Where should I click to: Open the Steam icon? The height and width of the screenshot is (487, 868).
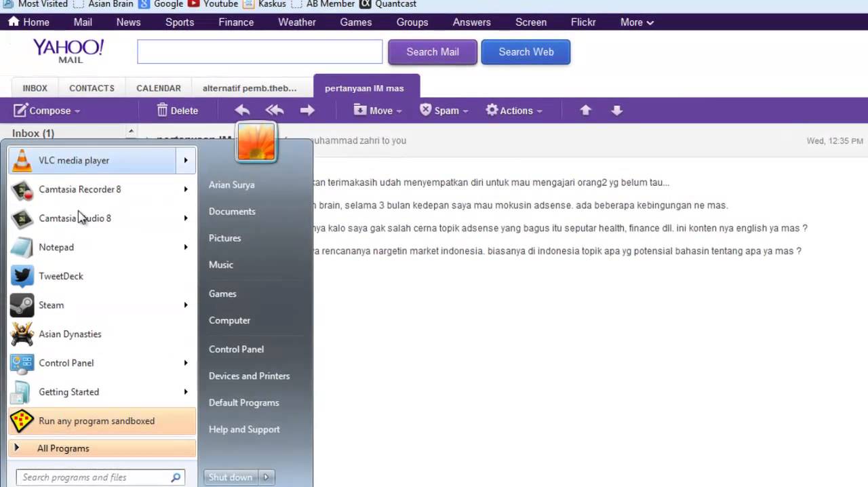coord(22,305)
